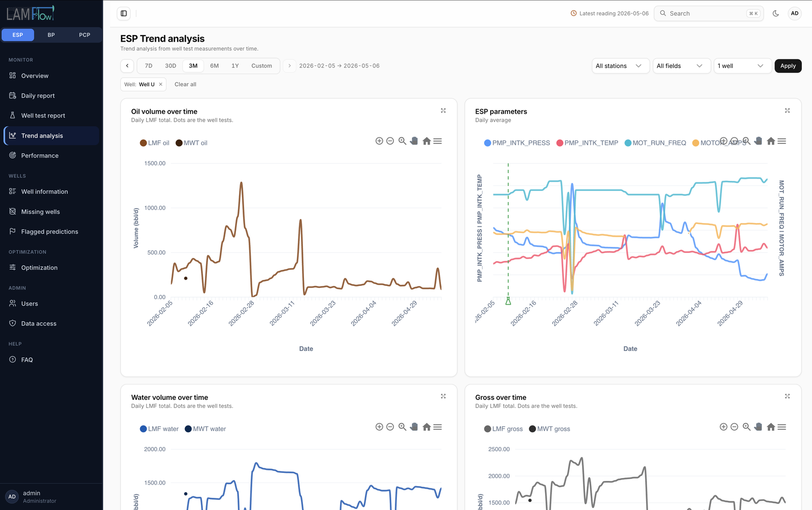Switch to dark mode with the moon icon
This screenshot has height=510, width=812.
pyautogui.click(x=775, y=14)
